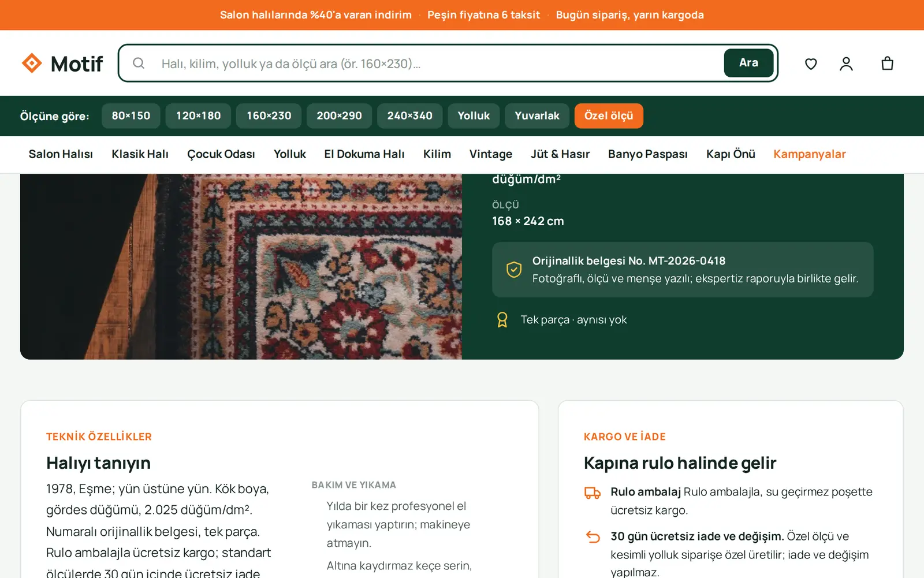
Task: Select the Yuvarlak size chip
Action: [x=537, y=116]
